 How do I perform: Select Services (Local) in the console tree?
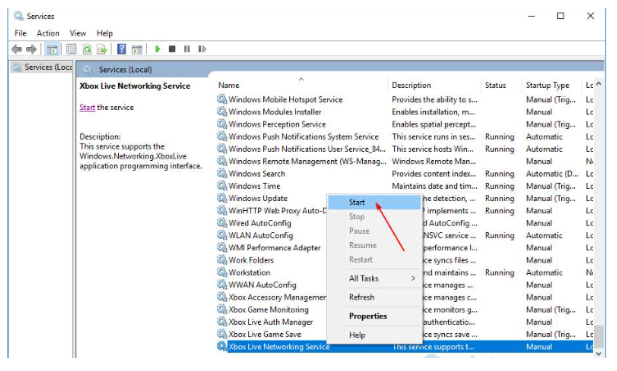point(42,67)
